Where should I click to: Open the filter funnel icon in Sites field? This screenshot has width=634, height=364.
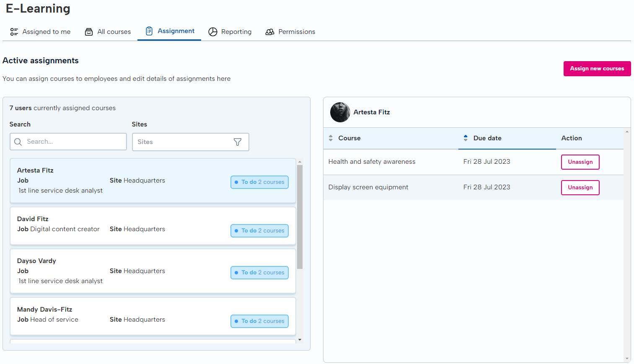point(238,142)
